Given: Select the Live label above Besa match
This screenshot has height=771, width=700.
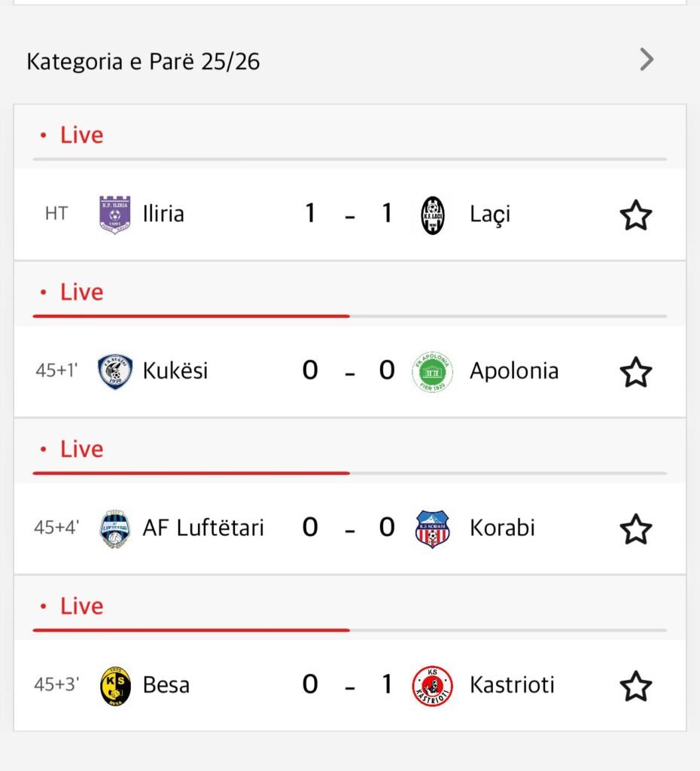Looking at the screenshot, I should click(81, 606).
